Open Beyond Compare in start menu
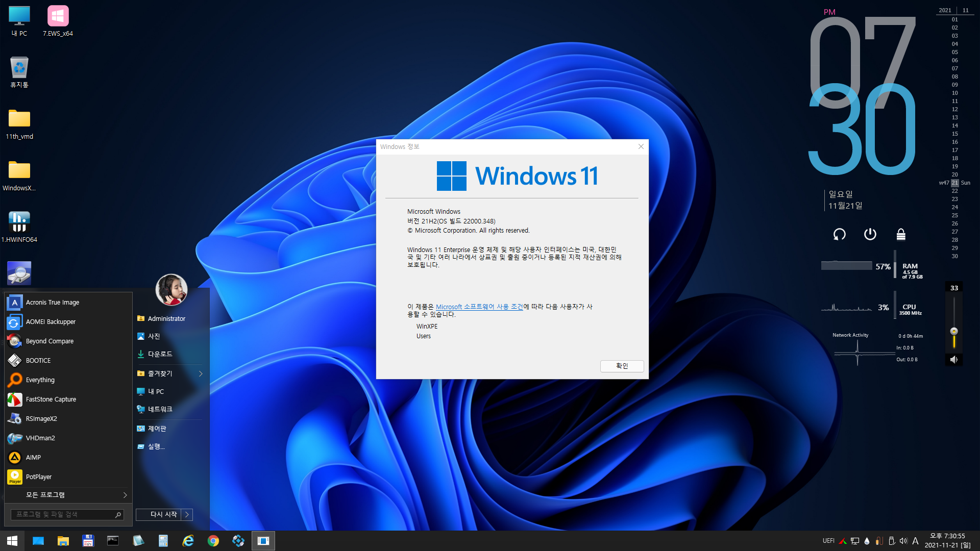The height and width of the screenshot is (551, 980). point(68,341)
